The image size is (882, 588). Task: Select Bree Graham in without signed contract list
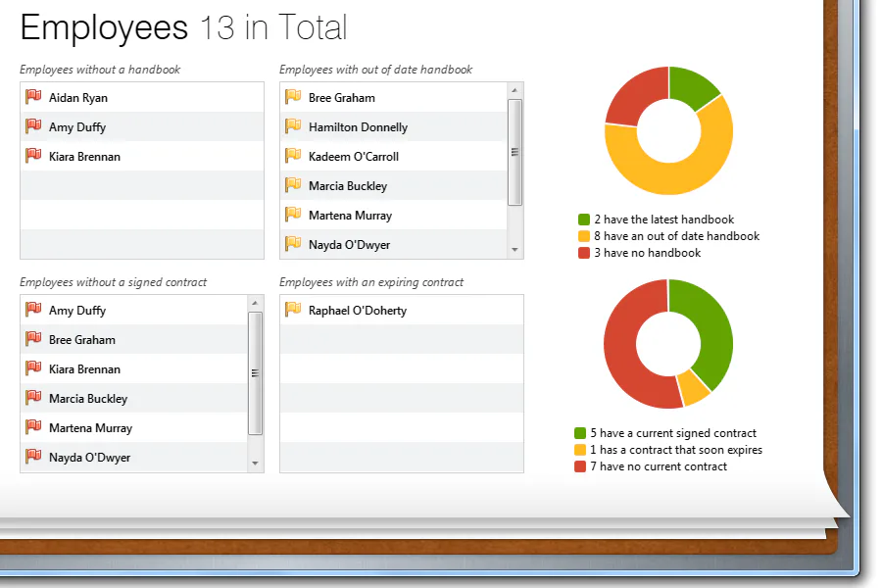click(x=134, y=339)
